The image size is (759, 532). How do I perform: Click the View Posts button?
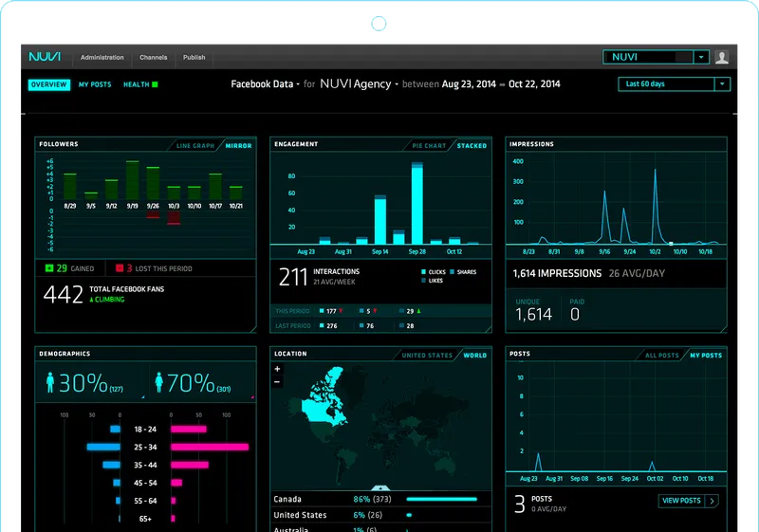coord(689,501)
